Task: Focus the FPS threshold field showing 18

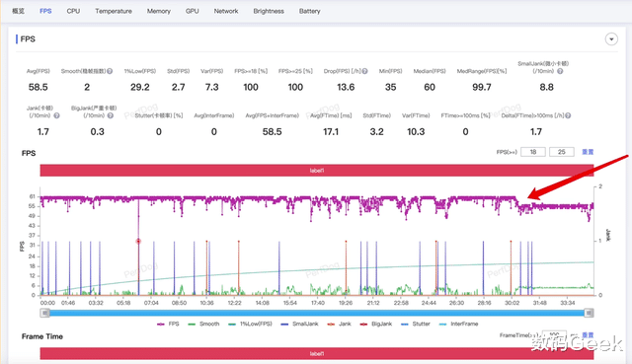Action: (533, 152)
